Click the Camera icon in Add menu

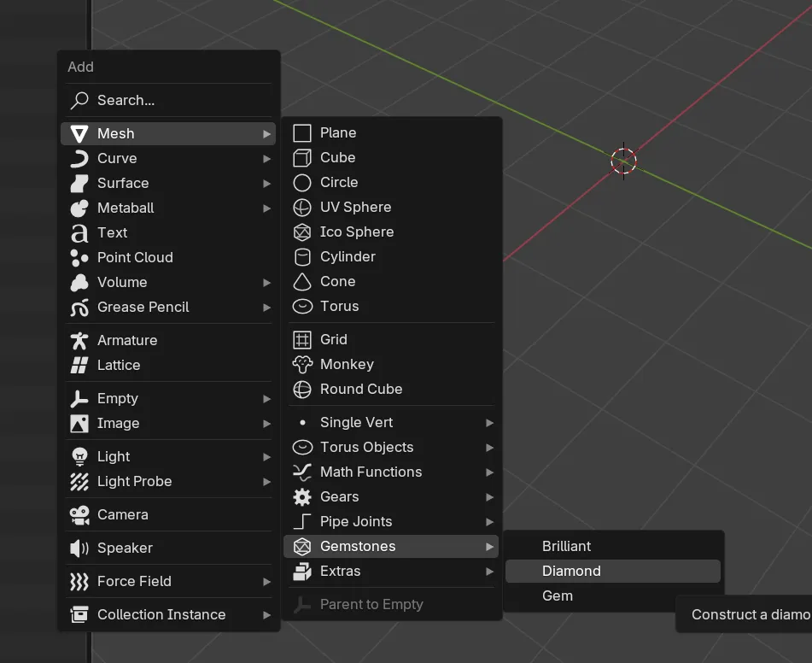pos(79,515)
